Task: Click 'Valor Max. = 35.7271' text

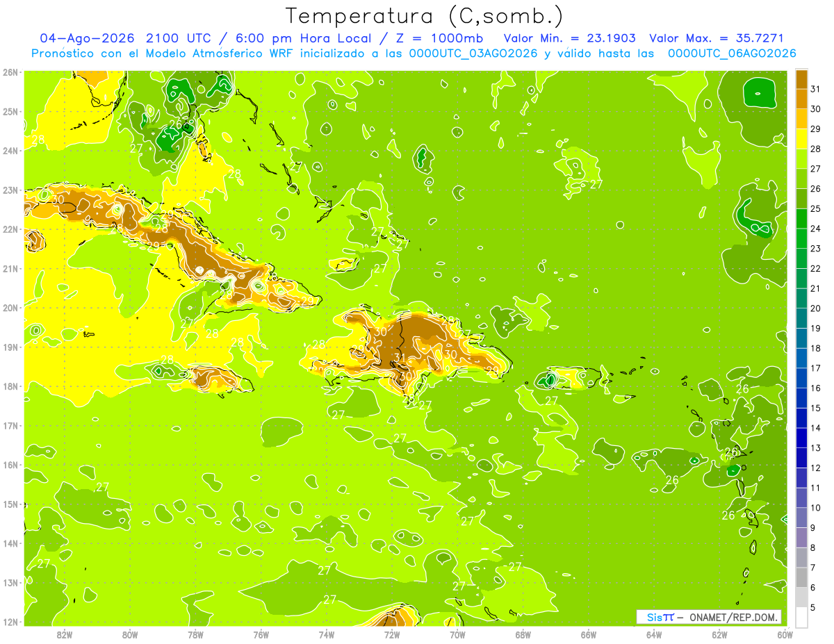Action: click(717, 38)
